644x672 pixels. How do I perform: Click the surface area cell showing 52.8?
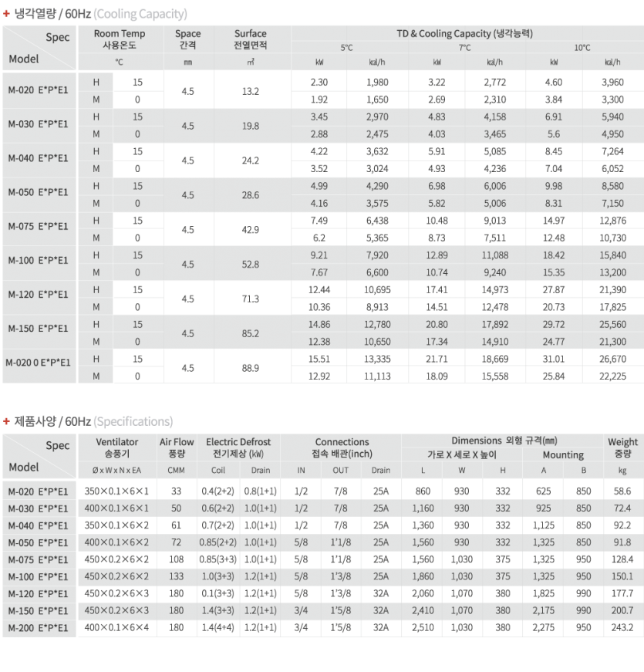click(x=250, y=264)
